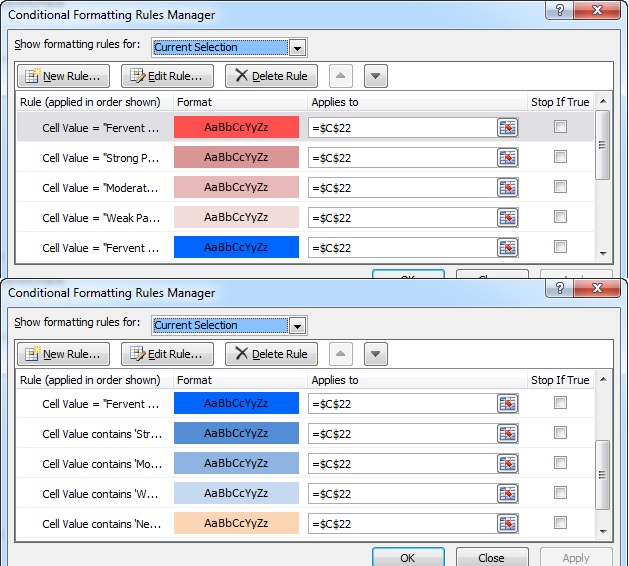Check Stop If True for 'Moderat...' rule
This screenshot has width=629, height=566.
[x=560, y=187]
